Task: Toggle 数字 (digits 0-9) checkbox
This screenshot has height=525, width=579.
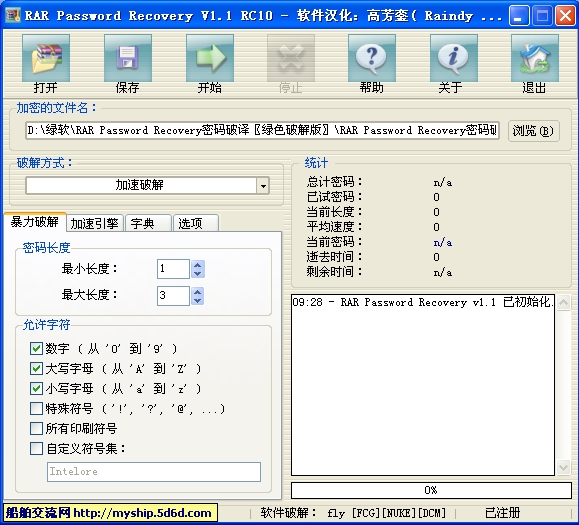Action: pos(36,349)
